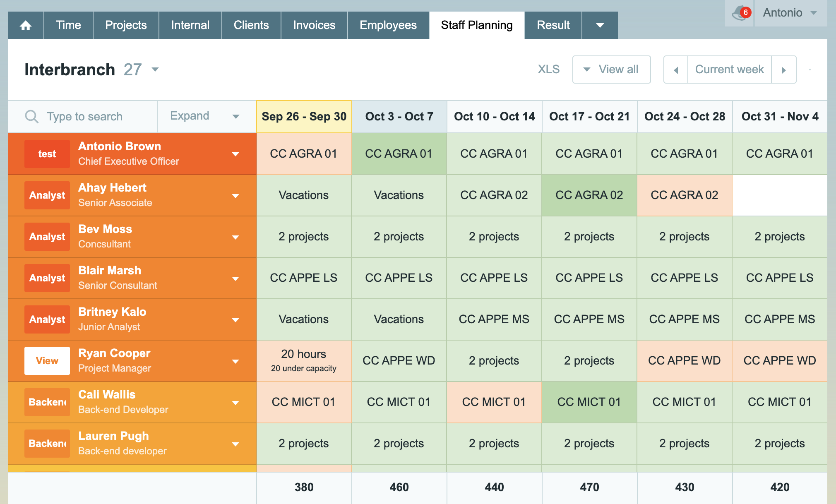The image size is (836, 504).
Task: Export via the XLS link
Action: pyautogui.click(x=548, y=70)
